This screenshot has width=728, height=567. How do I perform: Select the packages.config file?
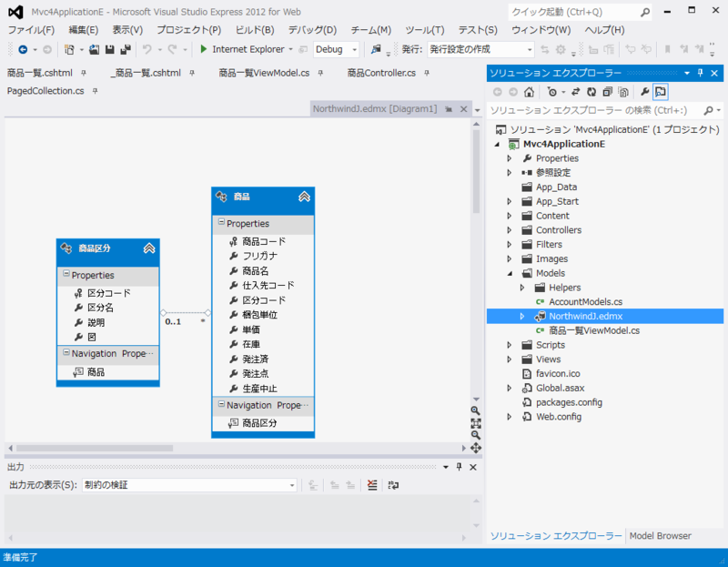[569, 402]
